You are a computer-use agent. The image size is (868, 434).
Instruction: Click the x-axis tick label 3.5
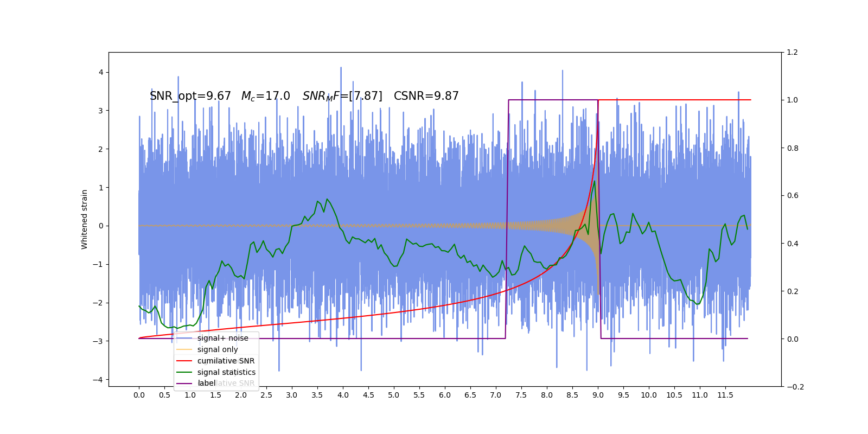coord(317,395)
